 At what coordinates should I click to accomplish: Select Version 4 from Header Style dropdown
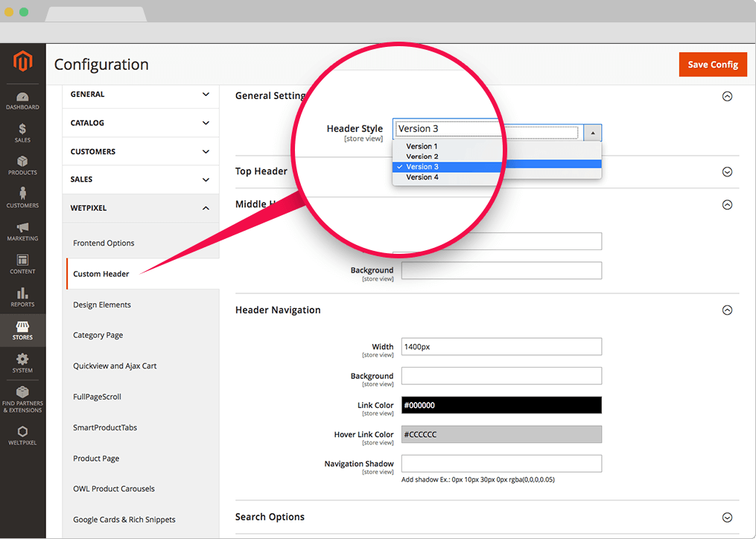(x=422, y=177)
